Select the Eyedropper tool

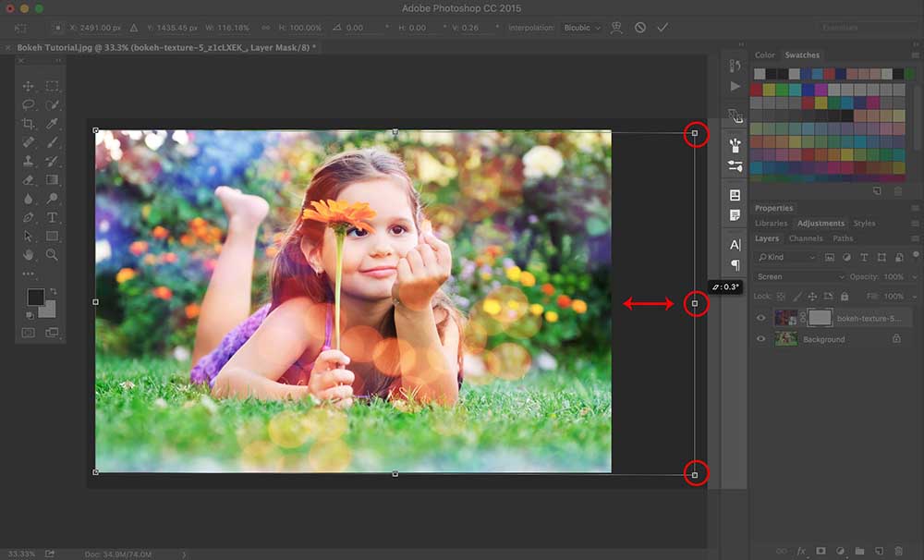(x=53, y=124)
